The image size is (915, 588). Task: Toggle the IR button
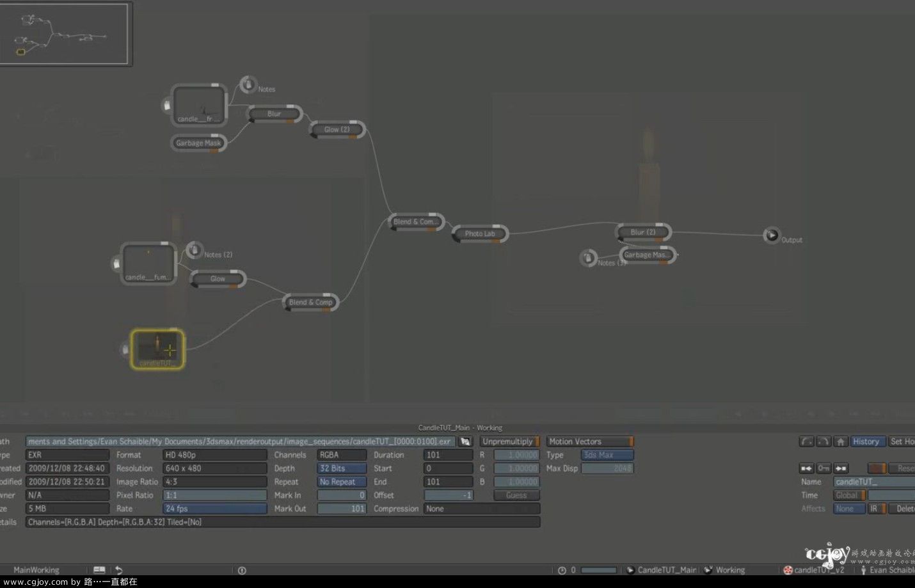click(x=877, y=509)
